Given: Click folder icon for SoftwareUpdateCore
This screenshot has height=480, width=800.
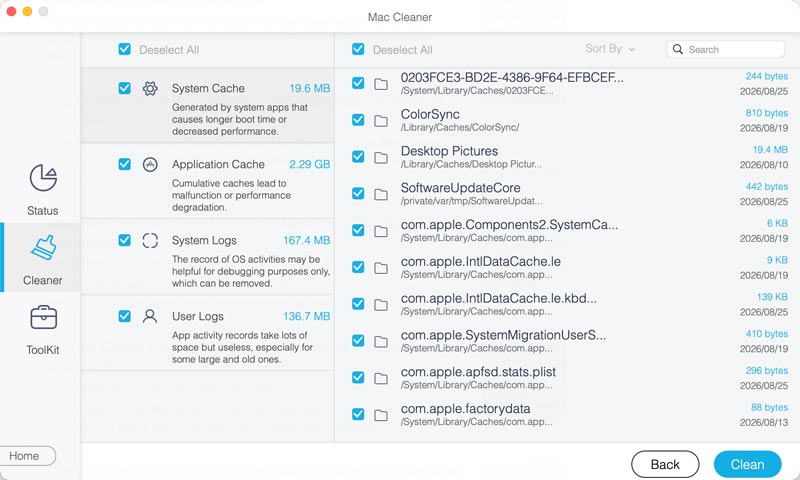Looking at the screenshot, I should click(x=381, y=194).
